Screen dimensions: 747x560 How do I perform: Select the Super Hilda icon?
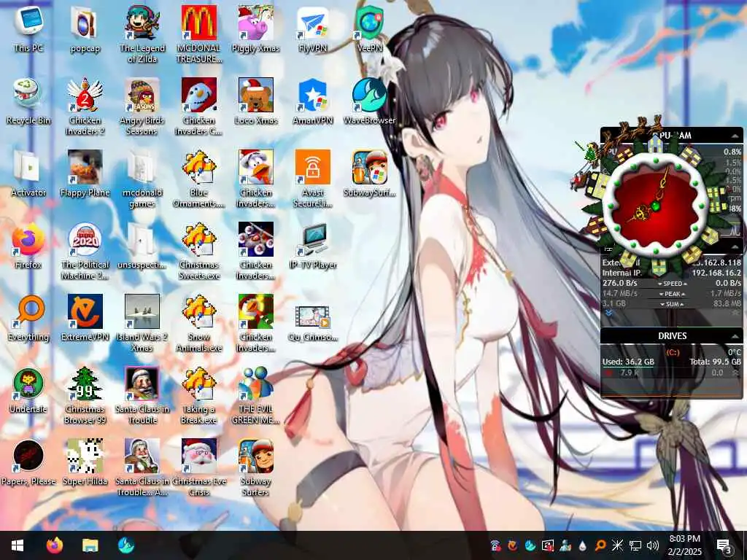[85, 463]
